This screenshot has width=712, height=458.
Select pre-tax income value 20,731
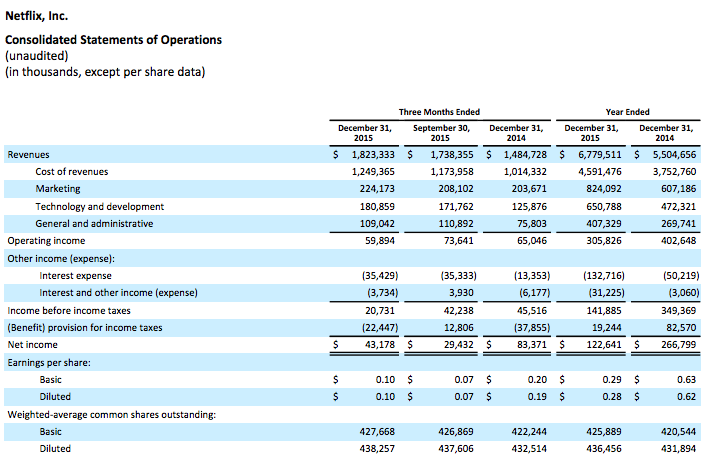(x=380, y=311)
